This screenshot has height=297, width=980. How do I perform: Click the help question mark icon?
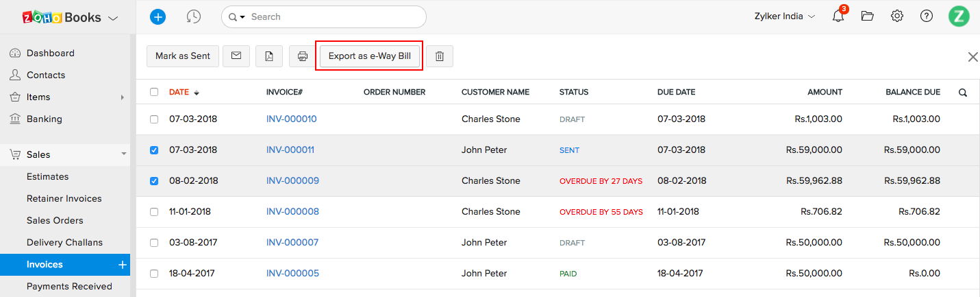tap(927, 16)
